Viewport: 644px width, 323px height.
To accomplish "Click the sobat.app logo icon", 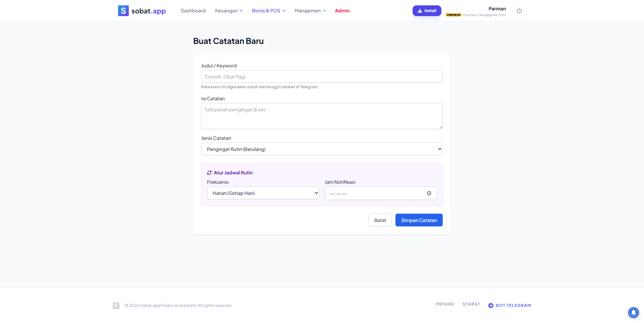I will pos(123,11).
